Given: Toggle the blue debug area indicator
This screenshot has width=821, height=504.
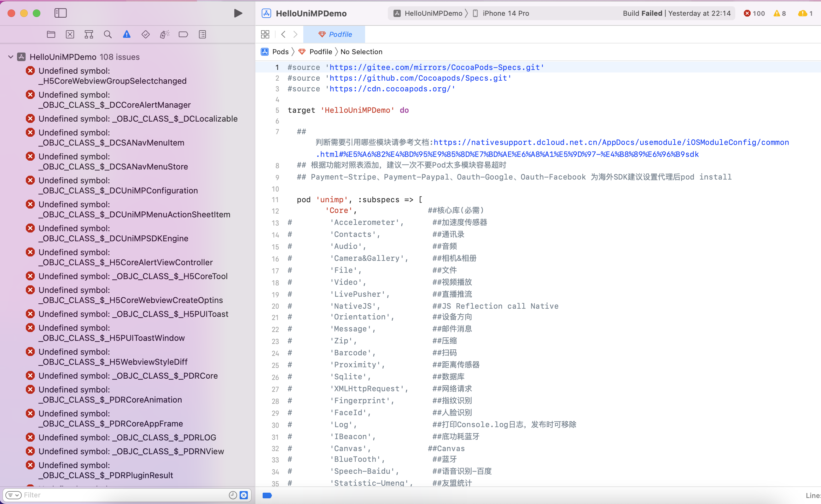Looking at the screenshot, I should (267, 495).
